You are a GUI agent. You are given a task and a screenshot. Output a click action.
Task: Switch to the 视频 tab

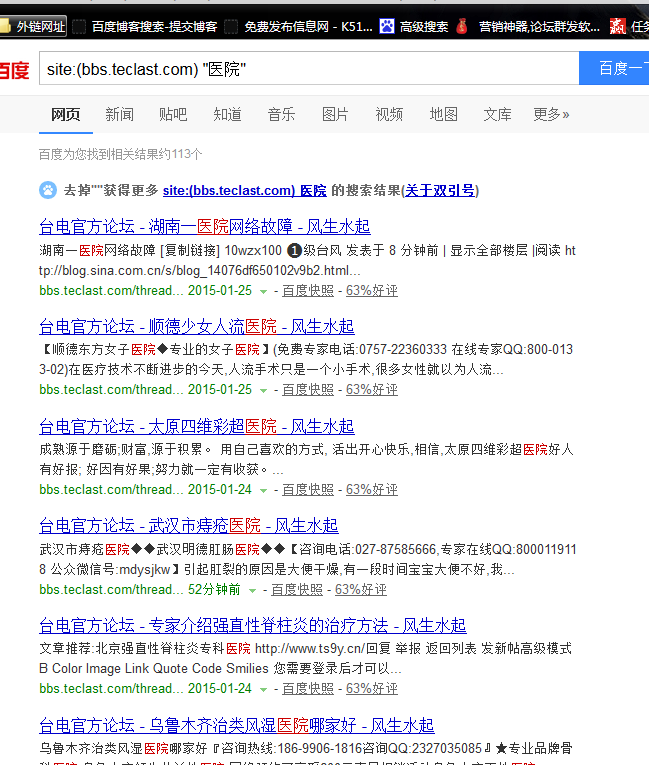[x=389, y=115]
